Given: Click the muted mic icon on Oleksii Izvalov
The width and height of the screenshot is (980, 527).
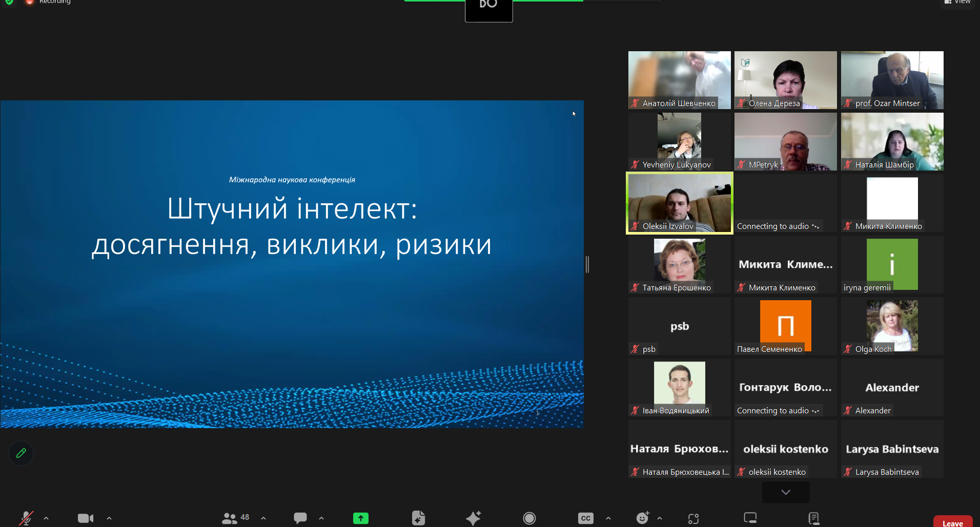Looking at the screenshot, I should [x=635, y=226].
